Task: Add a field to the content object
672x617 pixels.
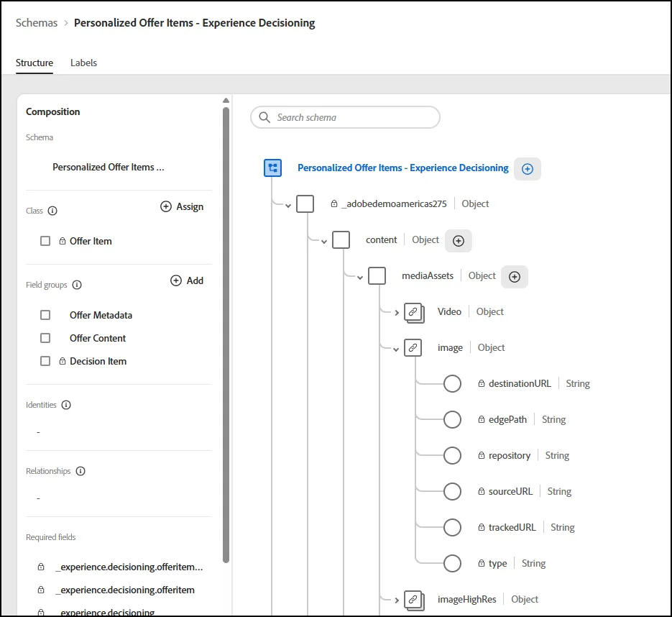Action: (458, 241)
